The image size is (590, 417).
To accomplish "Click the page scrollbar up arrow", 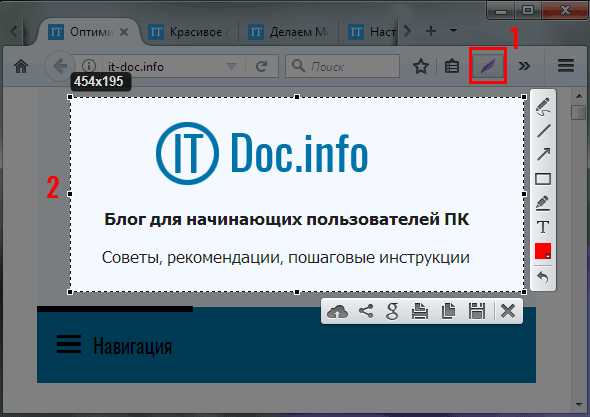I will (579, 97).
